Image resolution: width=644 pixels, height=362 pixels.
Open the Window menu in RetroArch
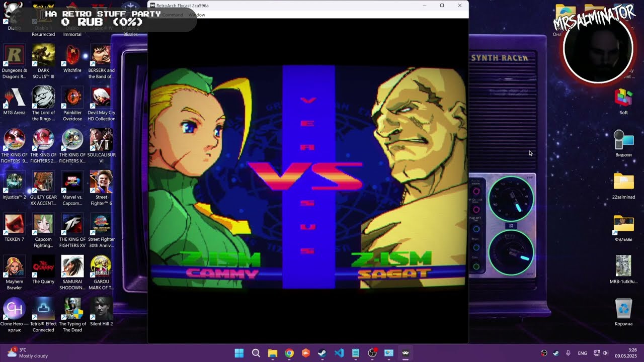[x=197, y=15]
